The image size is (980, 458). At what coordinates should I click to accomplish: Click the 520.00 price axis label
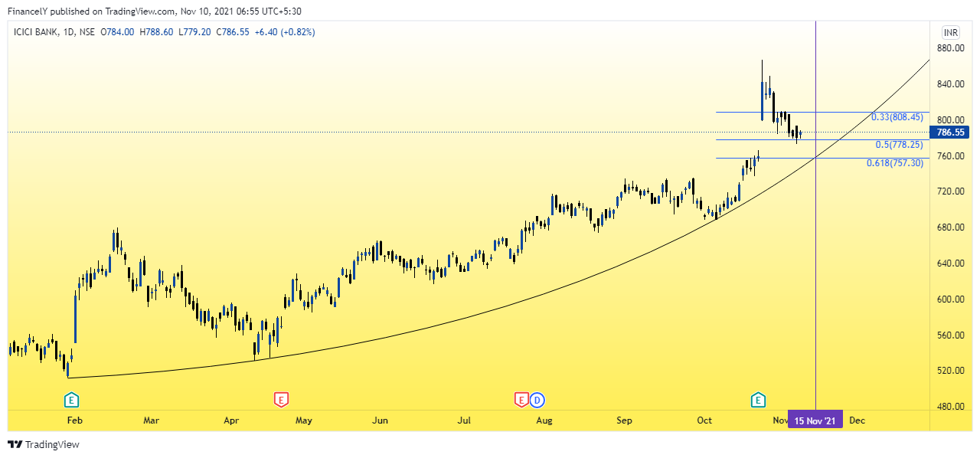coord(949,371)
